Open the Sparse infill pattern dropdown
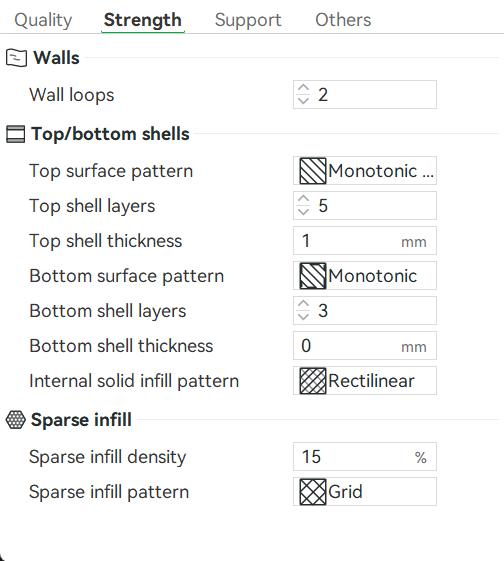This screenshot has height=561, width=504. coord(365,492)
